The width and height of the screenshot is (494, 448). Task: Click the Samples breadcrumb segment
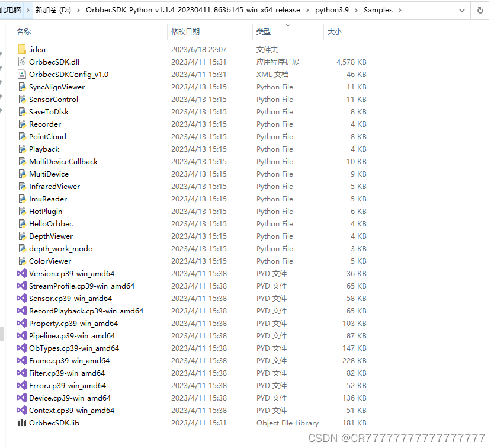point(378,9)
